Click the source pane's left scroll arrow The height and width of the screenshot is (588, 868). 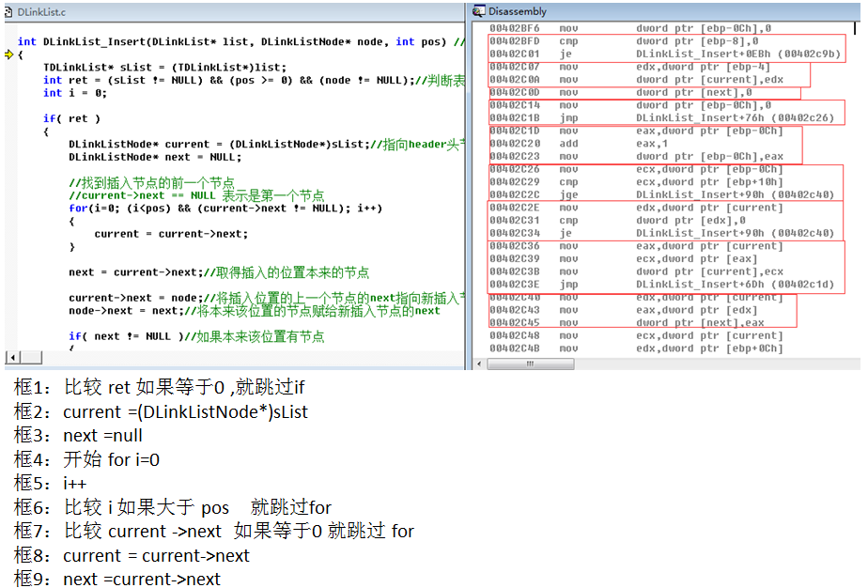(x=12, y=358)
